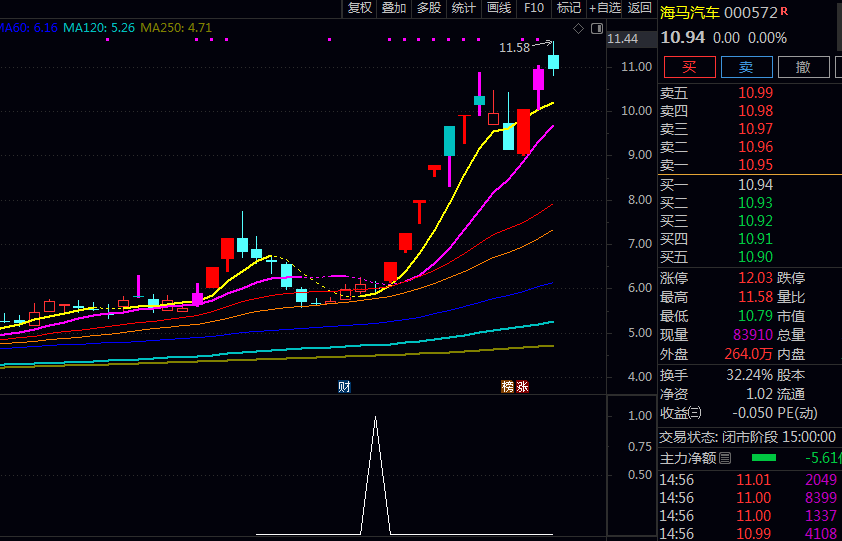Toggle the side panel layout icon
The width and height of the screenshot is (842, 541).
tap(597, 29)
